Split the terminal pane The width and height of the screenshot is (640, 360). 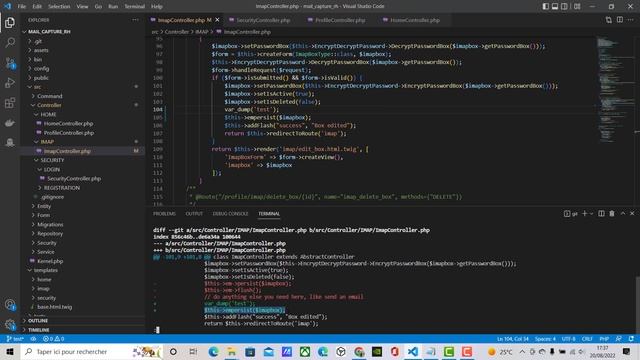(601, 213)
